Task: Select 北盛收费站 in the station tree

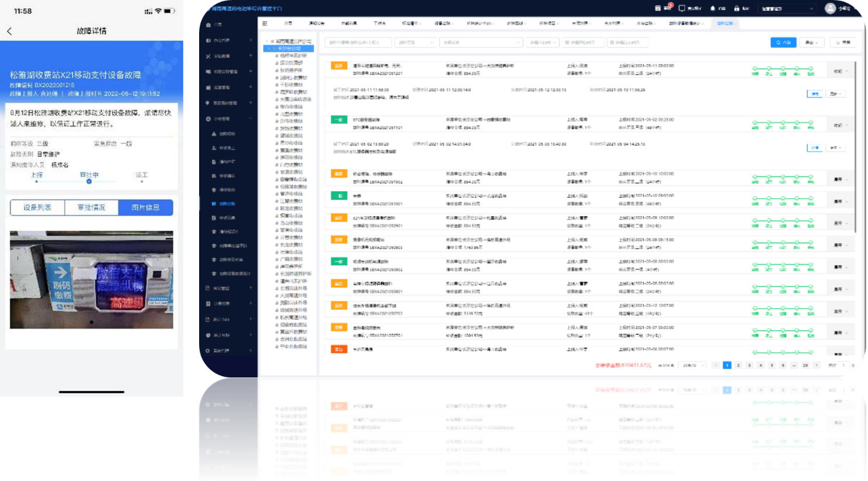Action: [x=292, y=114]
